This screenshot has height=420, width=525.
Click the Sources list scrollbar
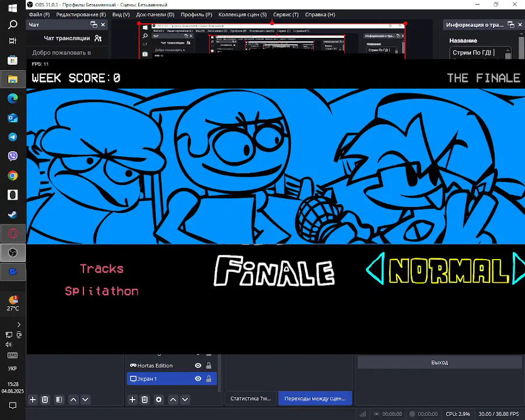(220, 372)
